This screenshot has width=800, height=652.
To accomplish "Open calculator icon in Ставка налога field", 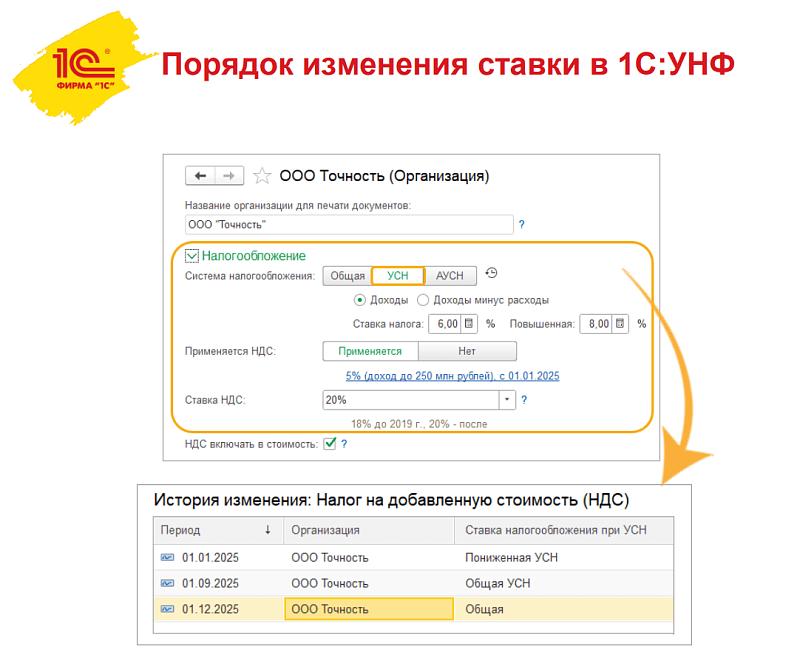I will pyautogui.click(x=469, y=323).
